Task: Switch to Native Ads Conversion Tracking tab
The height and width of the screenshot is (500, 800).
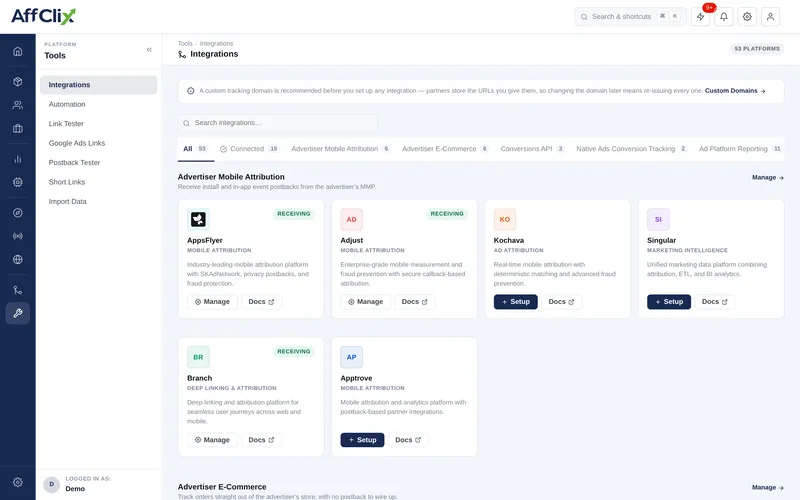Action: point(632,149)
